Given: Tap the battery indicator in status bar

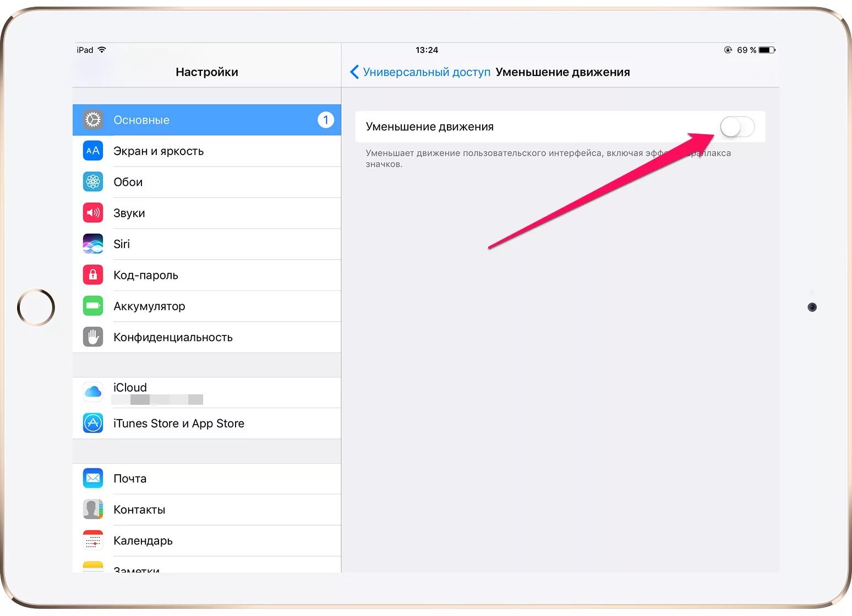Looking at the screenshot, I should [767, 50].
